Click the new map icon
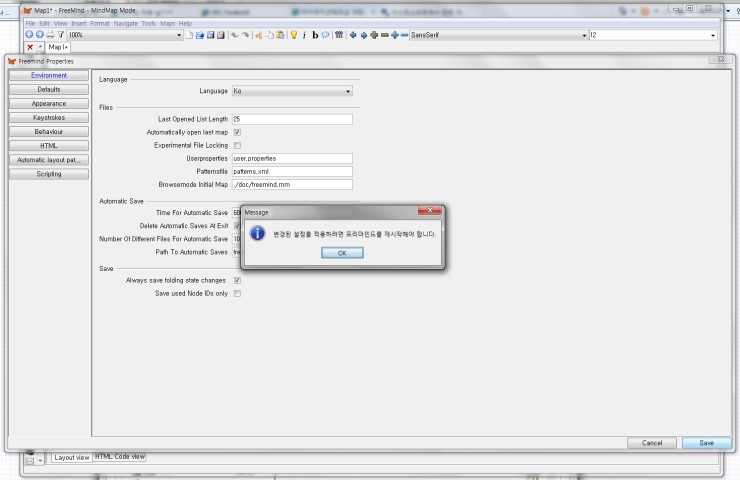Viewport: 740px width, 480px height. [x=190, y=35]
